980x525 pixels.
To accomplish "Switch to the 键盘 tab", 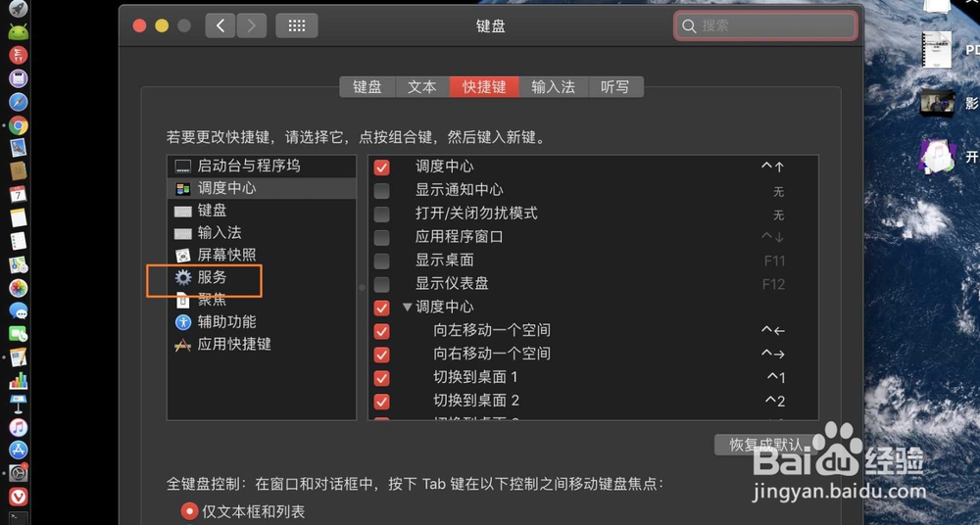I will pyautogui.click(x=367, y=87).
